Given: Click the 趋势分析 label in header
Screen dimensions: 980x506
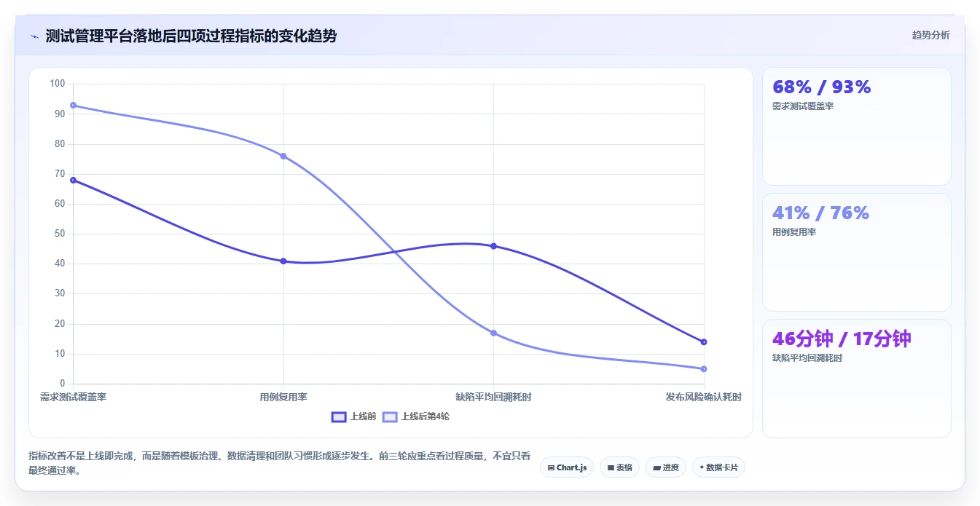Looking at the screenshot, I should click(930, 35).
